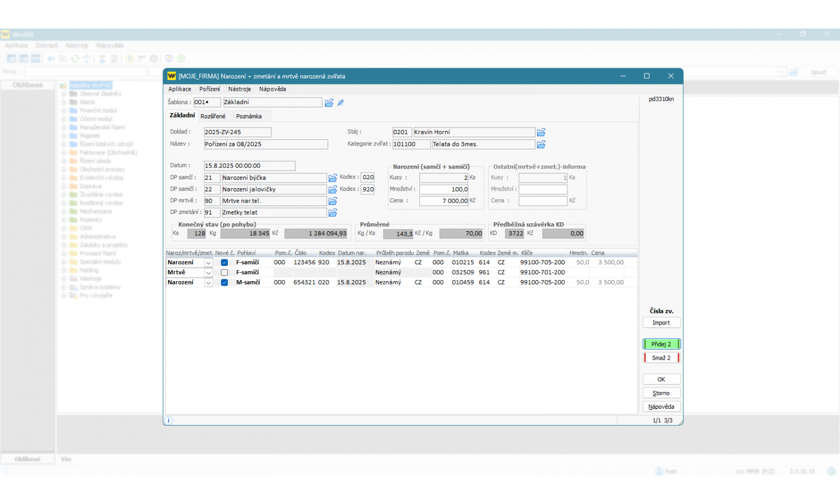Open the Kategorie zvířat lookup folder icon
Image resolution: width=840 pixels, height=504 pixels.
541,144
